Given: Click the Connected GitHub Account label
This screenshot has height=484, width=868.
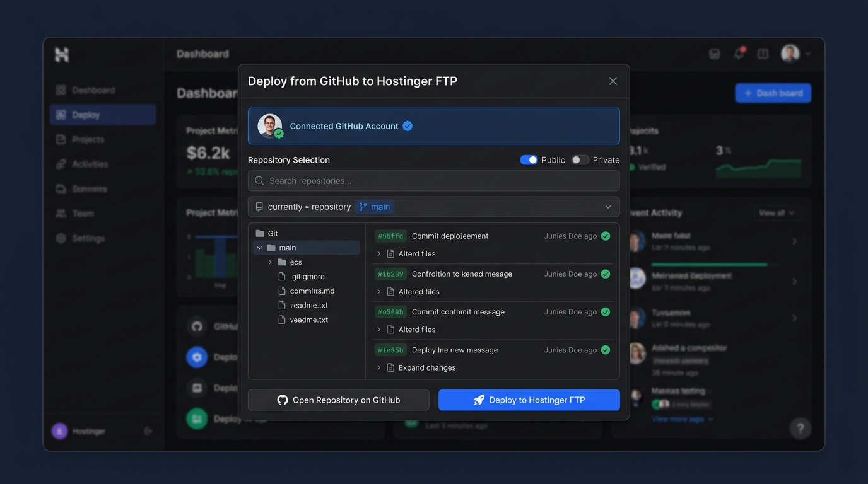Looking at the screenshot, I should (x=344, y=126).
